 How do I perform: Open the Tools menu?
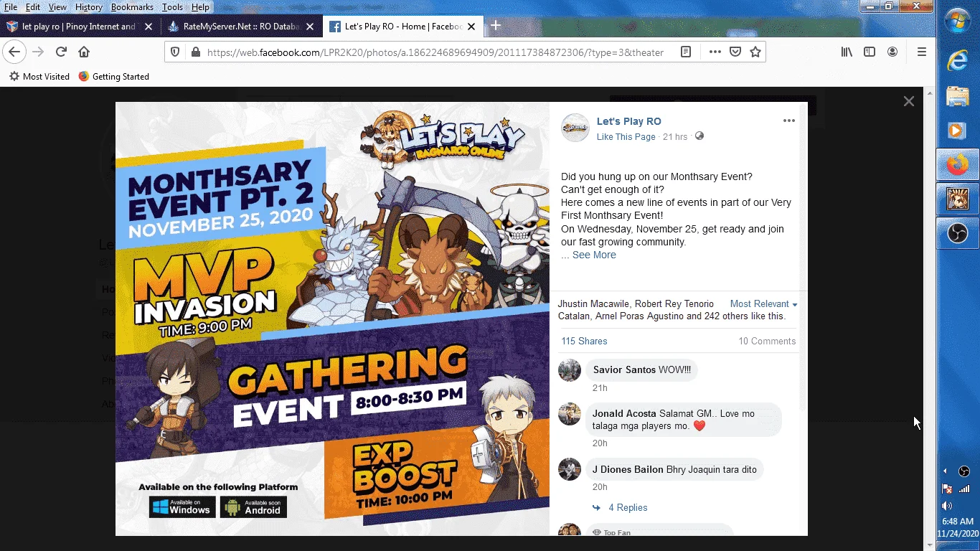tap(172, 7)
